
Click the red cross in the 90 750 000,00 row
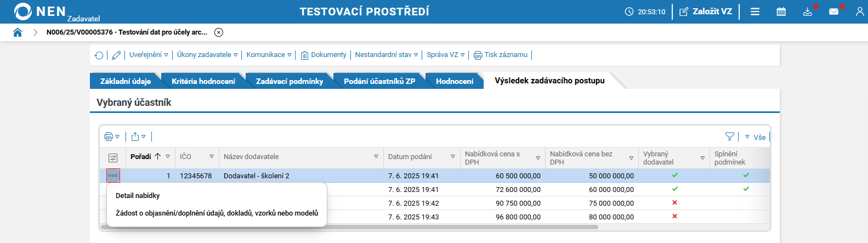[x=675, y=202]
